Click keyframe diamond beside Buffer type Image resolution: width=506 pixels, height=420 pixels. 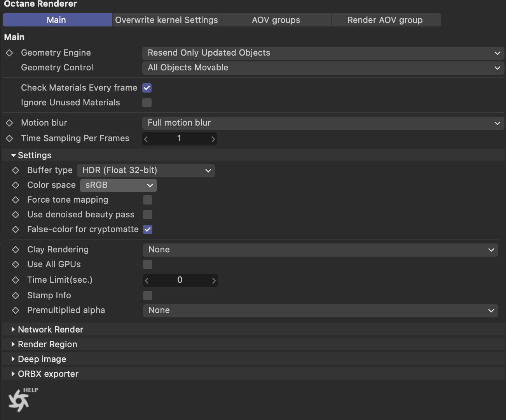pos(16,170)
